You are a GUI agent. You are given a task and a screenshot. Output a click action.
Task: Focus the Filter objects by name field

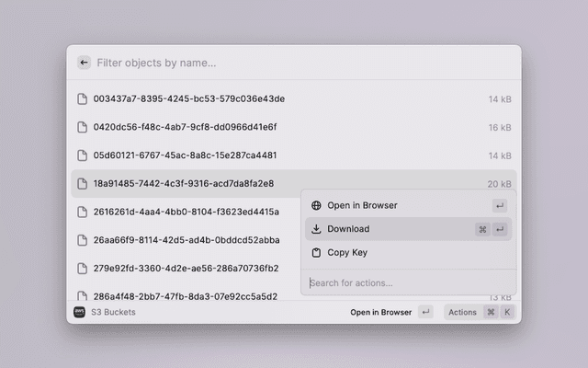point(276,63)
